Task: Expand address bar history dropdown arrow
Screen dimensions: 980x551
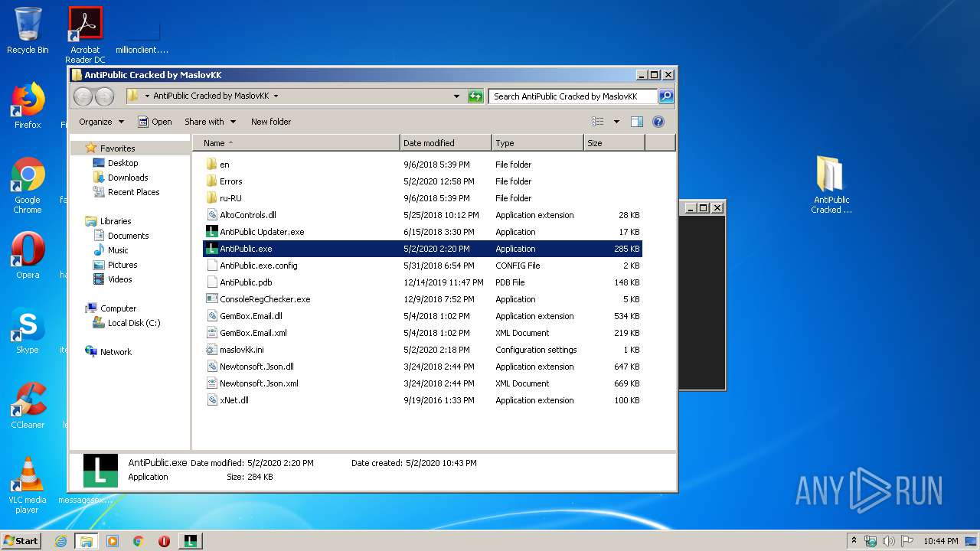Action: coord(457,96)
